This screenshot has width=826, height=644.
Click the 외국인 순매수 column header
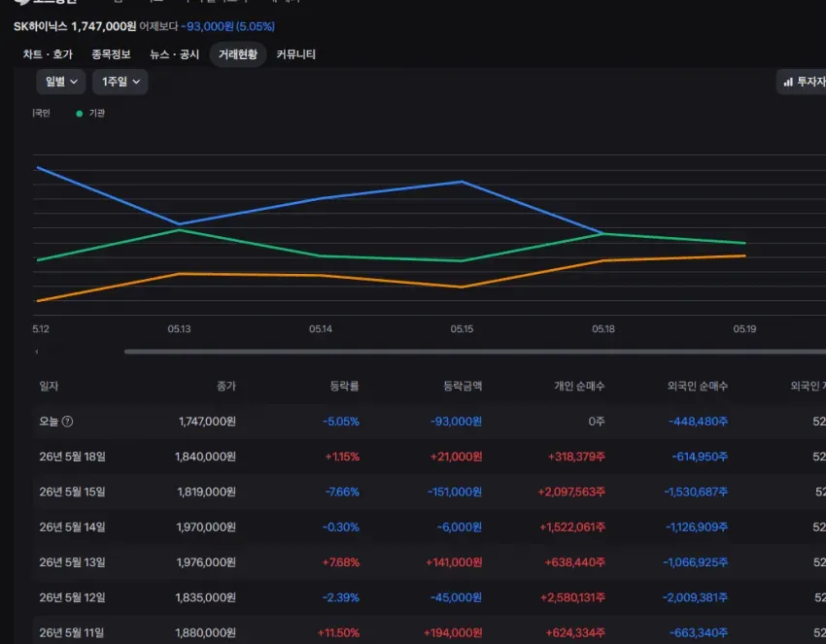pos(698,386)
